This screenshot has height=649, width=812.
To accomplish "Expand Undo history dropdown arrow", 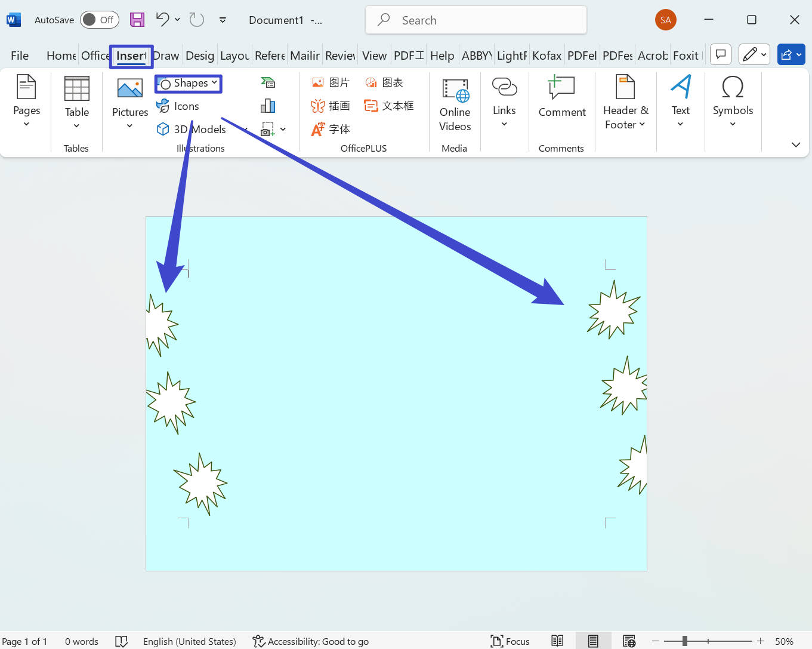I will 177,19.
